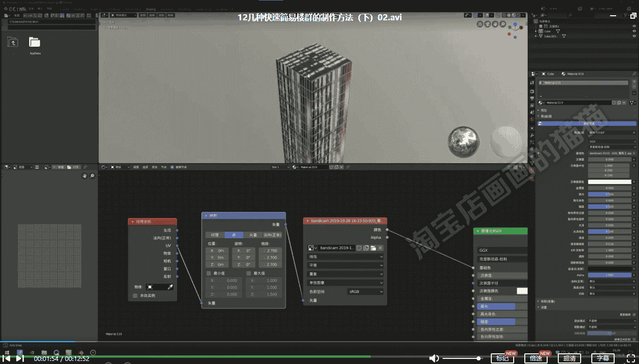This screenshot has height=364, width=639.
Task: Select the 矢量 type tab in mapping node
Action: coord(253,235)
